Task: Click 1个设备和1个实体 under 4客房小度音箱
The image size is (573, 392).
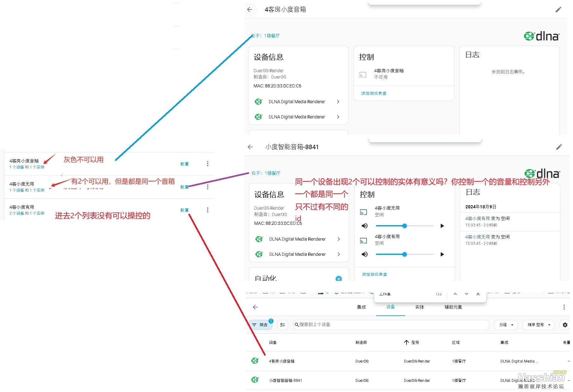Action: coord(27,167)
